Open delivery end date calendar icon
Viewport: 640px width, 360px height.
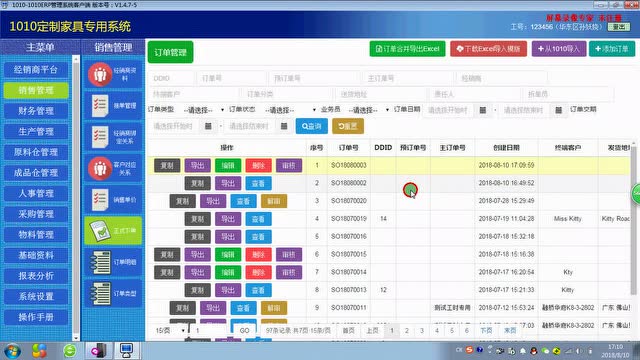click(284, 126)
